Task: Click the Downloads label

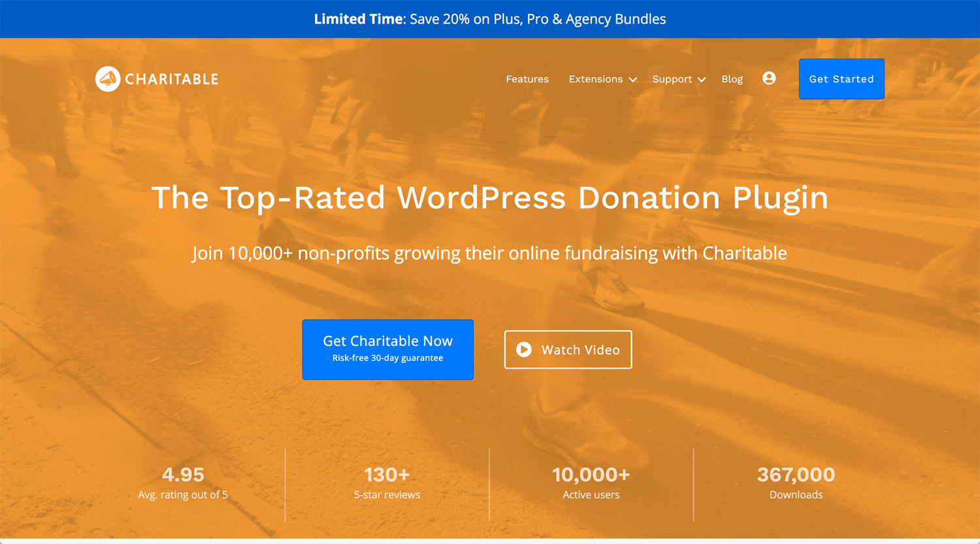Action: [796, 495]
